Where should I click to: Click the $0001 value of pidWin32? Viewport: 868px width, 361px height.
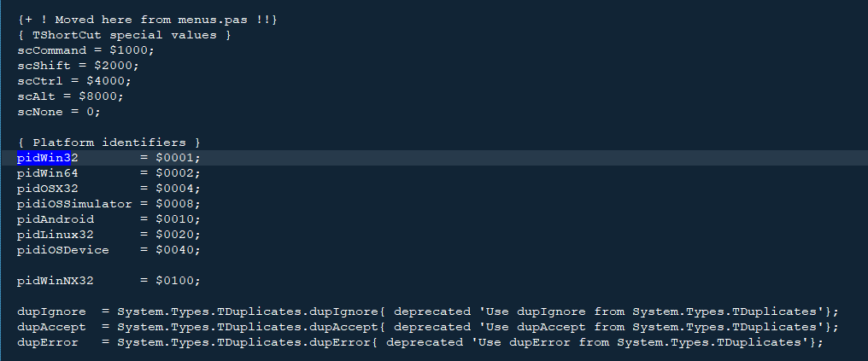[x=174, y=158]
